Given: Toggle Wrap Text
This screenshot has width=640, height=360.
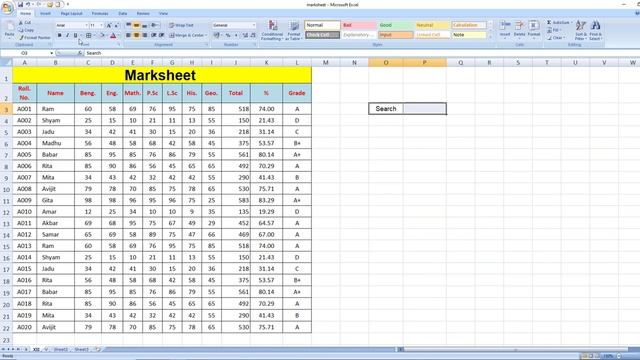Looking at the screenshot, I should 181,25.
